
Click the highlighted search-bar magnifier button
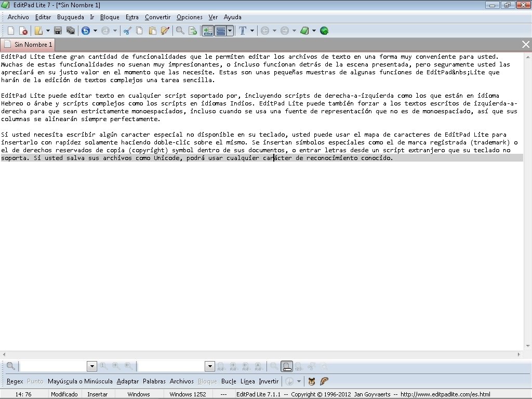(287, 366)
